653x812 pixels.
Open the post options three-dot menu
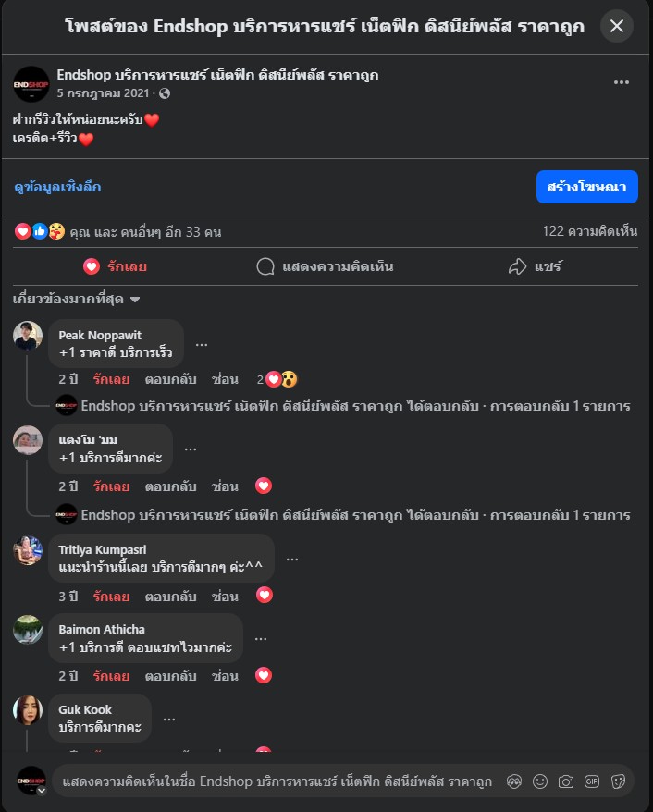click(622, 82)
